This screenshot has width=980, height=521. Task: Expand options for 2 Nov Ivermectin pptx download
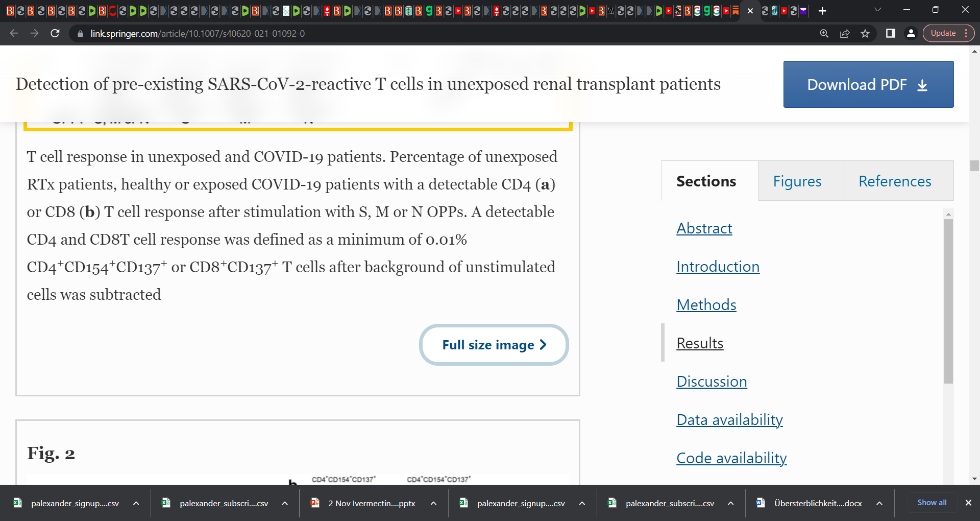[433, 504]
